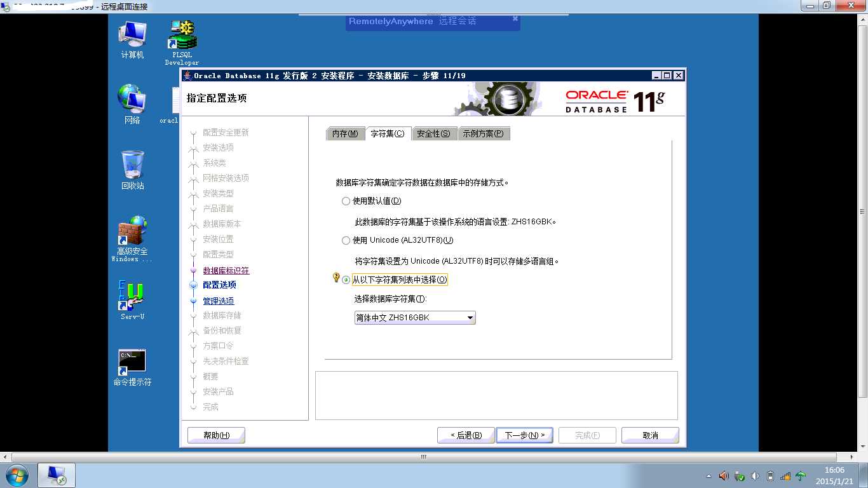Select 使用 Unicode (AL32UTF8) radio option
The height and width of the screenshot is (488, 868).
(x=398, y=240)
